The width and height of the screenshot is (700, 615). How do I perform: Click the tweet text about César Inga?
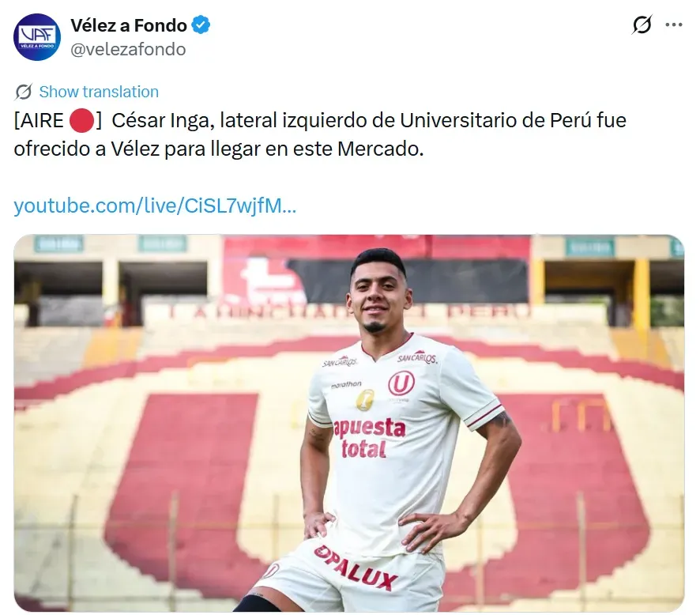(x=320, y=134)
